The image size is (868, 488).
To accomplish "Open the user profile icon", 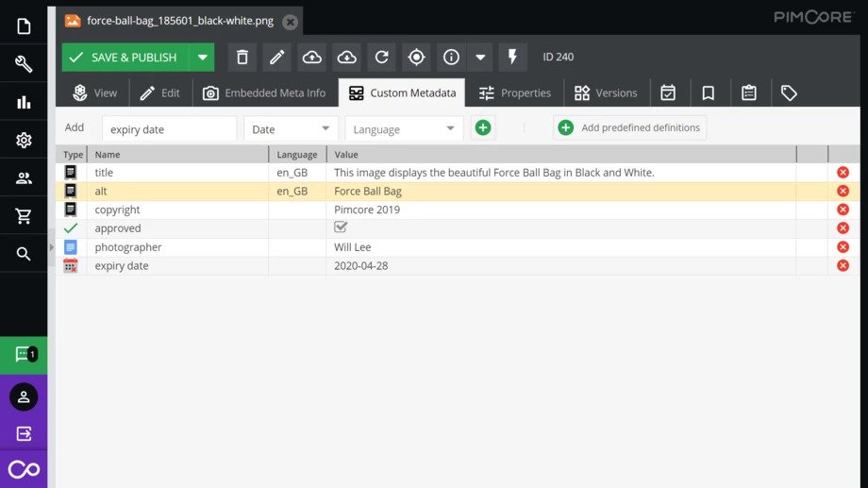I will tap(24, 396).
